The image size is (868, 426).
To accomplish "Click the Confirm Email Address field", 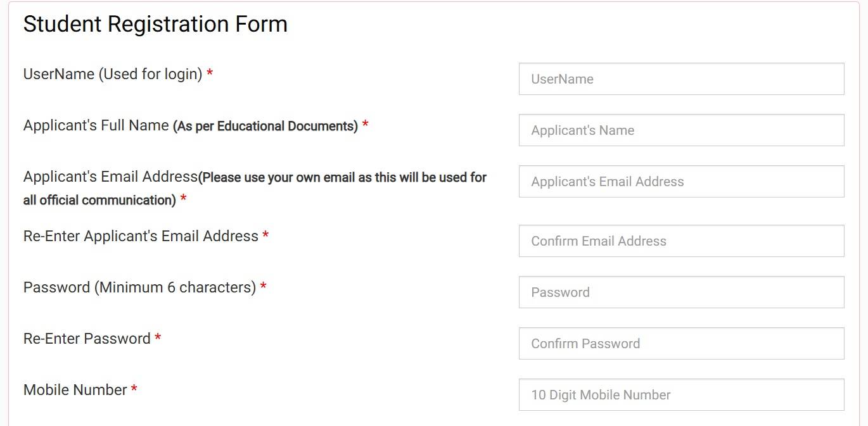I will point(681,241).
